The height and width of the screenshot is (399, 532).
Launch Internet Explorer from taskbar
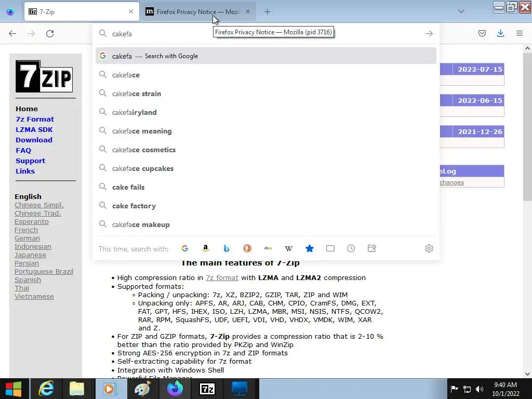(x=46, y=389)
